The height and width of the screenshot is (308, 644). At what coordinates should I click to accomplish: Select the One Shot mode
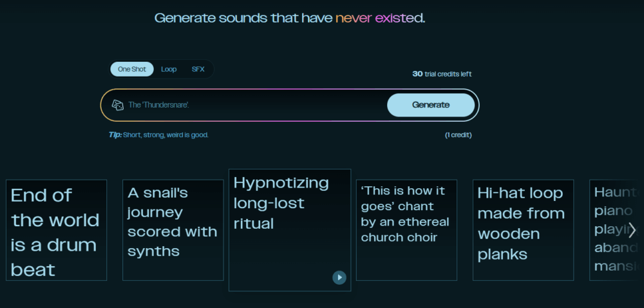[132, 69]
